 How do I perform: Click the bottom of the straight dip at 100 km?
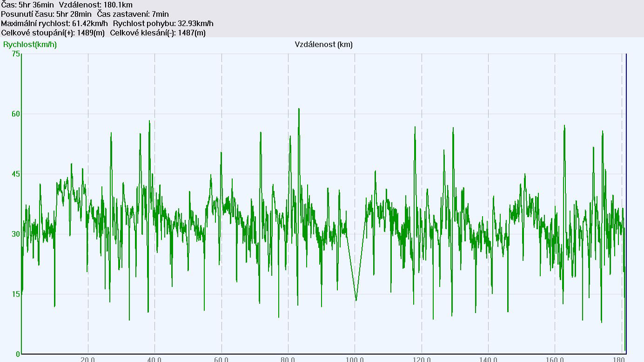coord(356,300)
